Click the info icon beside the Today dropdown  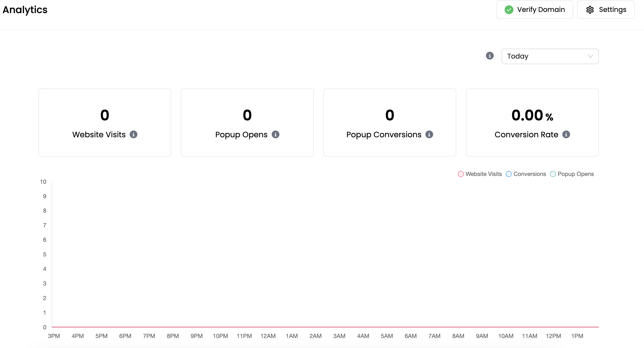pyautogui.click(x=490, y=56)
